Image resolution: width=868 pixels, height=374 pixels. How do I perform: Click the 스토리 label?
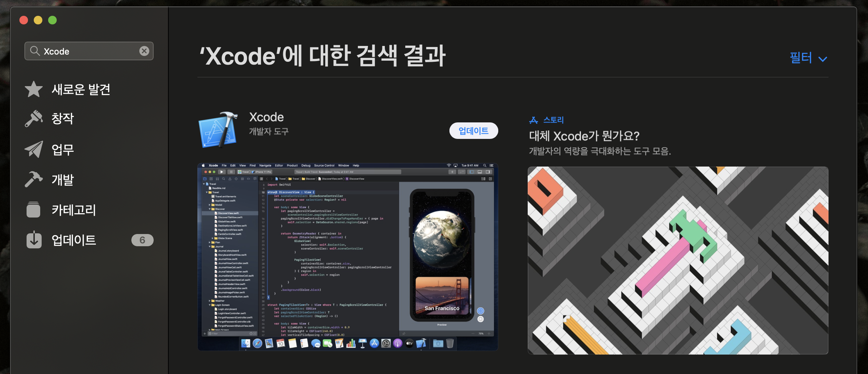click(554, 120)
